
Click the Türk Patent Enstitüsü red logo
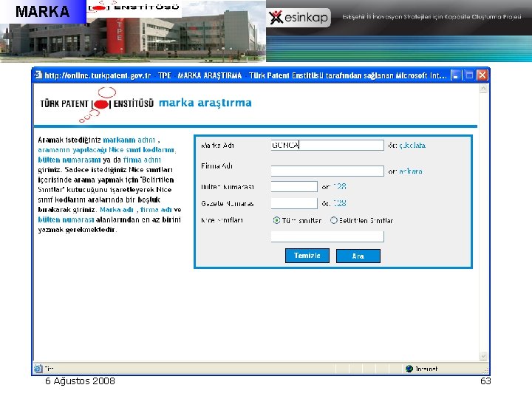[x=100, y=104]
